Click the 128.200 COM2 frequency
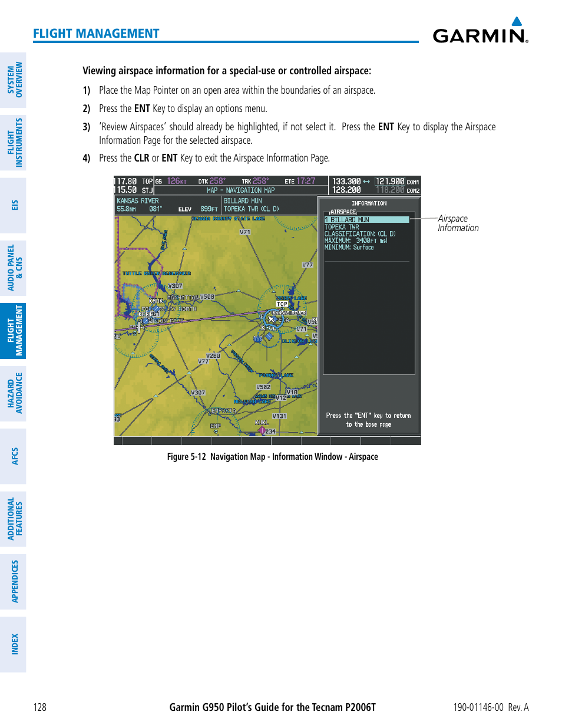This screenshot has height=728, width=562. tap(346, 190)
